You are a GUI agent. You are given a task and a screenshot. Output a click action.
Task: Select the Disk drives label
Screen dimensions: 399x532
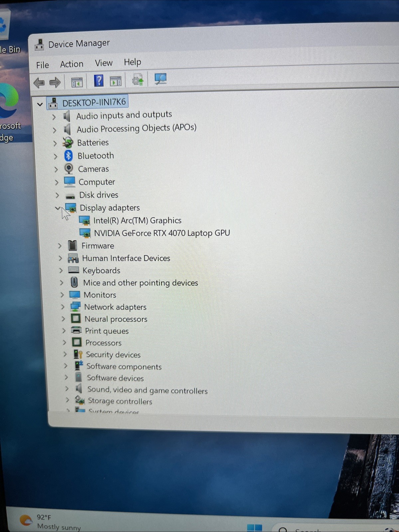tap(99, 195)
